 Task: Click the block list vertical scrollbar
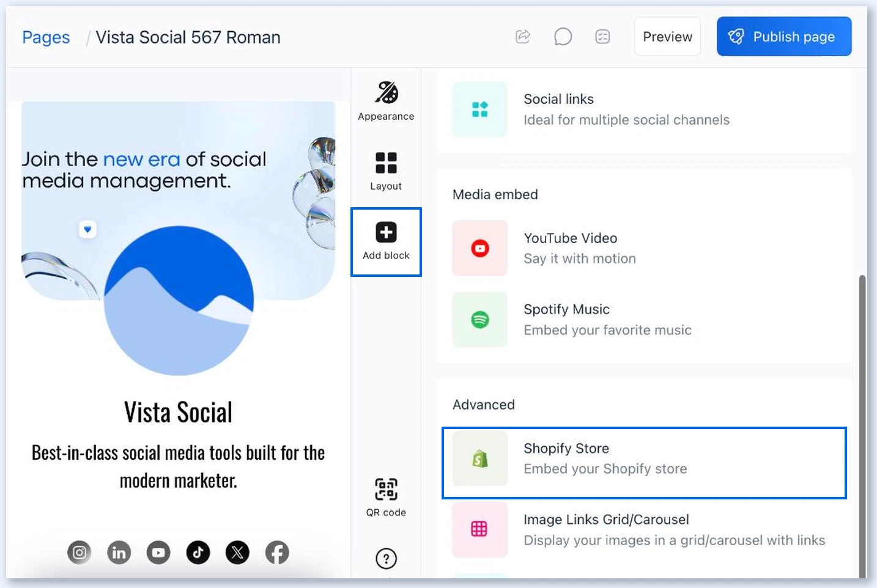coord(862,426)
